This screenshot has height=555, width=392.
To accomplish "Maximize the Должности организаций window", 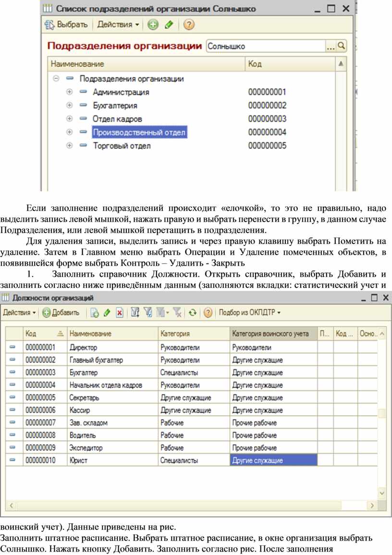I will tap(374, 297).
